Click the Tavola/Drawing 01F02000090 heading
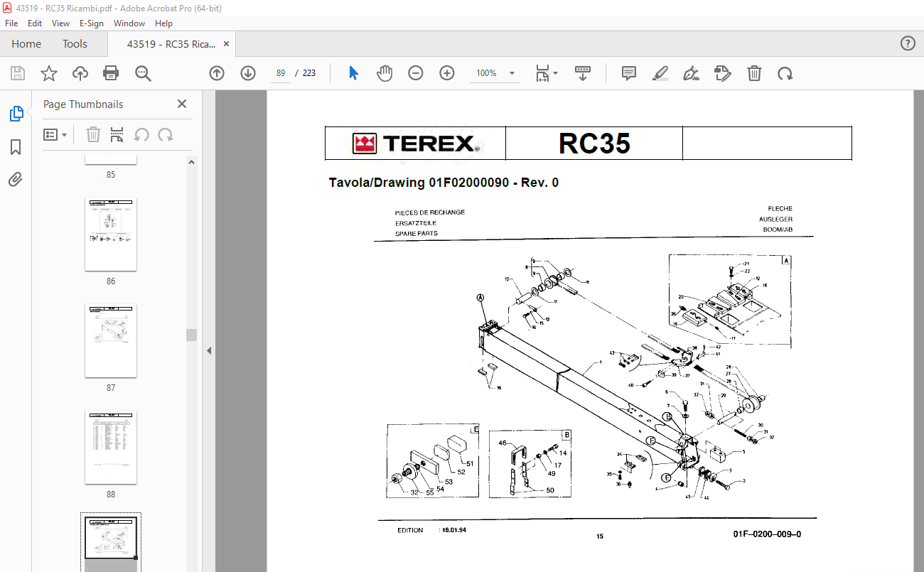The height and width of the screenshot is (572, 924). pyautogui.click(x=444, y=183)
